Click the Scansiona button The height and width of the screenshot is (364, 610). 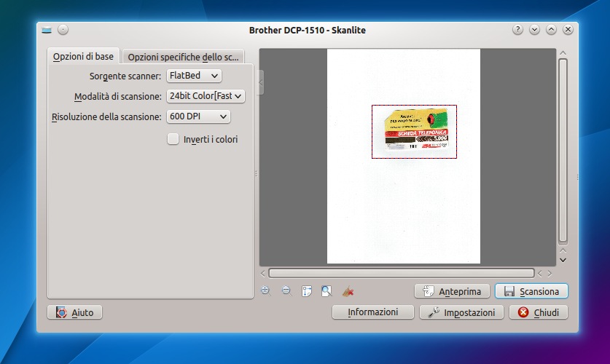(531, 291)
